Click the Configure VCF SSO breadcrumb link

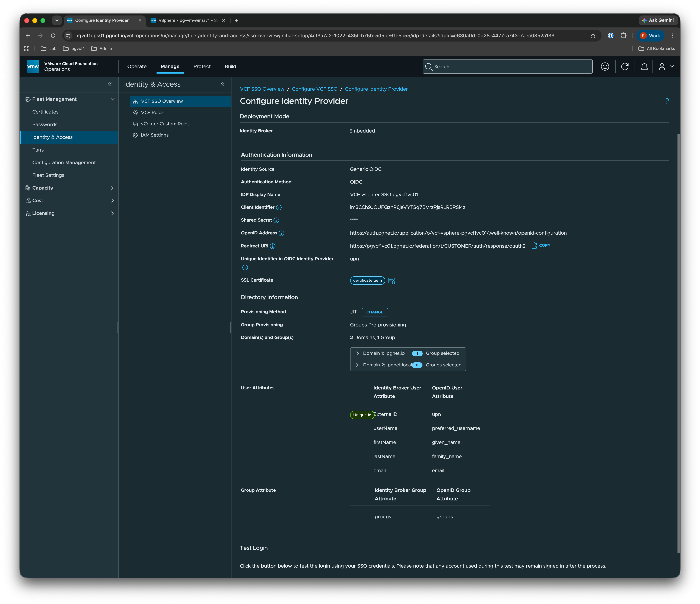pyautogui.click(x=314, y=89)
